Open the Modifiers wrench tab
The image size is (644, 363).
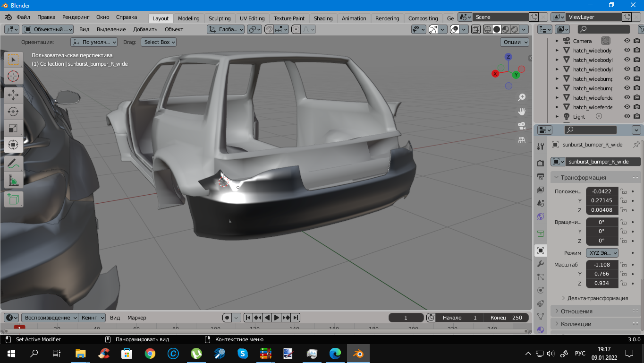click(x=541, y=263)
